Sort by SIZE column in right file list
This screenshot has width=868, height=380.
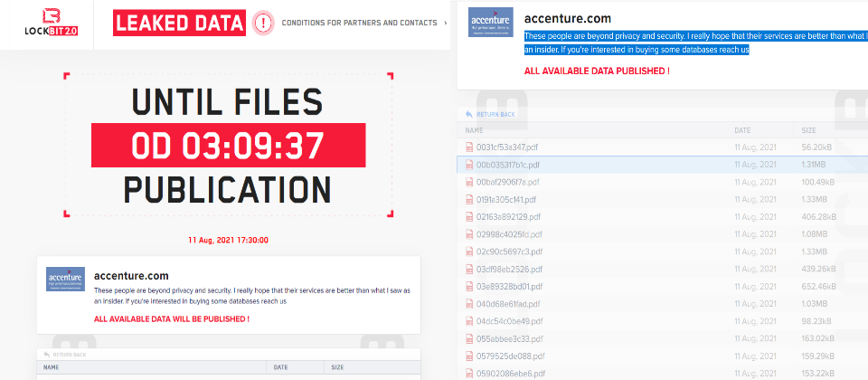coord(808,130)
